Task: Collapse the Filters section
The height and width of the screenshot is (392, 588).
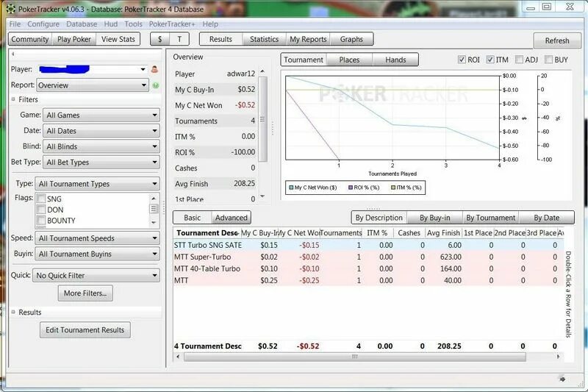Action: click(13, 99)
